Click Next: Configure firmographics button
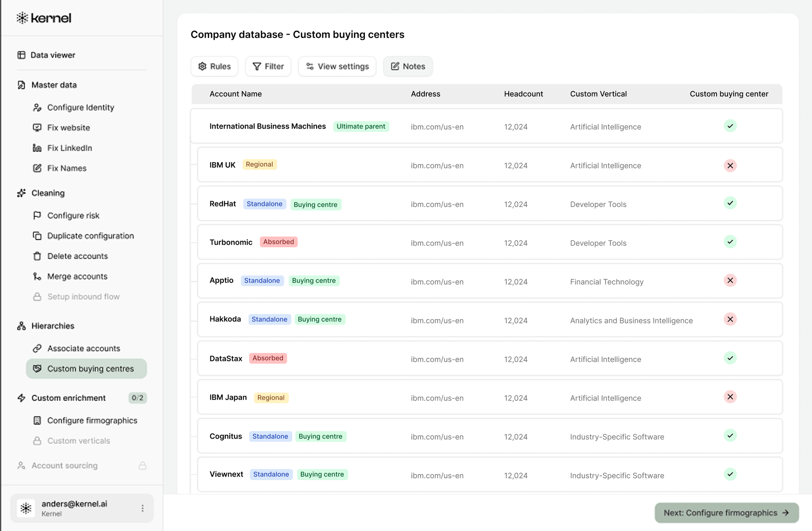This screenshot has height=531, width=812. click(x=726, y=513)
